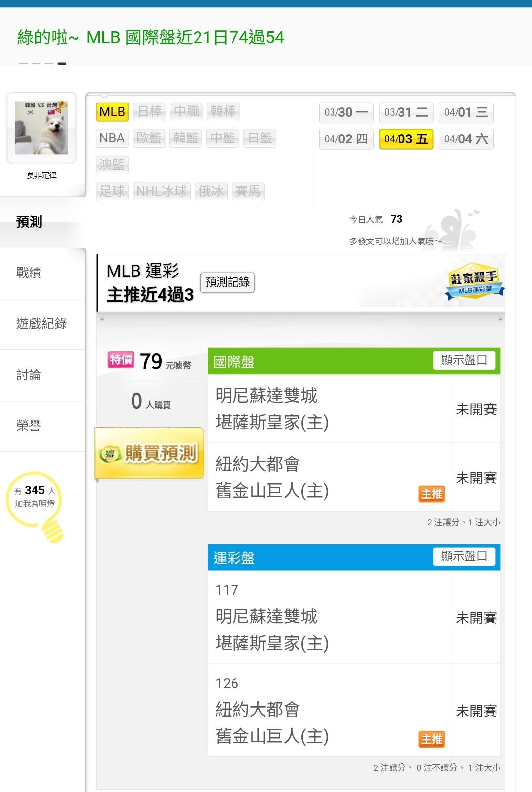This screenshot has height=792, width=532.
Task: Select the NBA league tab
Action: (x=112, y=138)
